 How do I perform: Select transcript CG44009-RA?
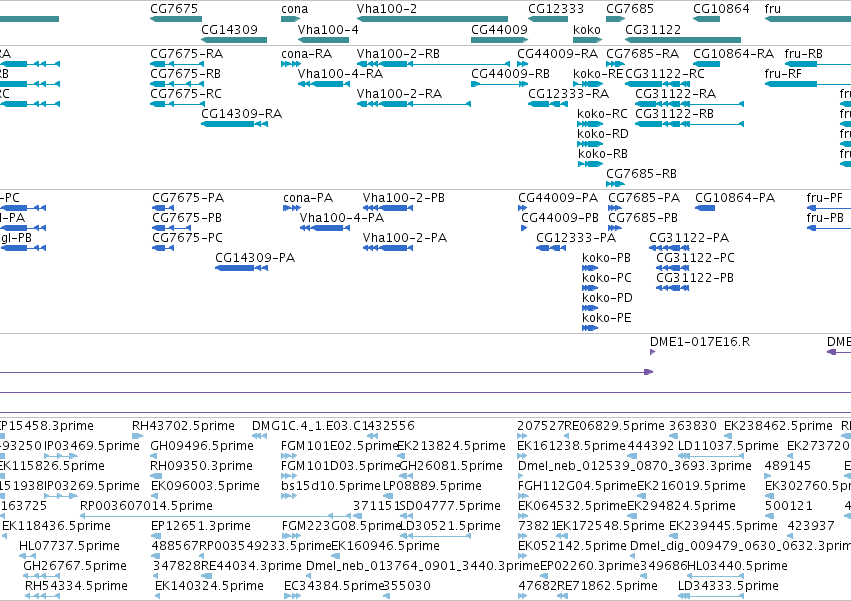click(558, 54)
